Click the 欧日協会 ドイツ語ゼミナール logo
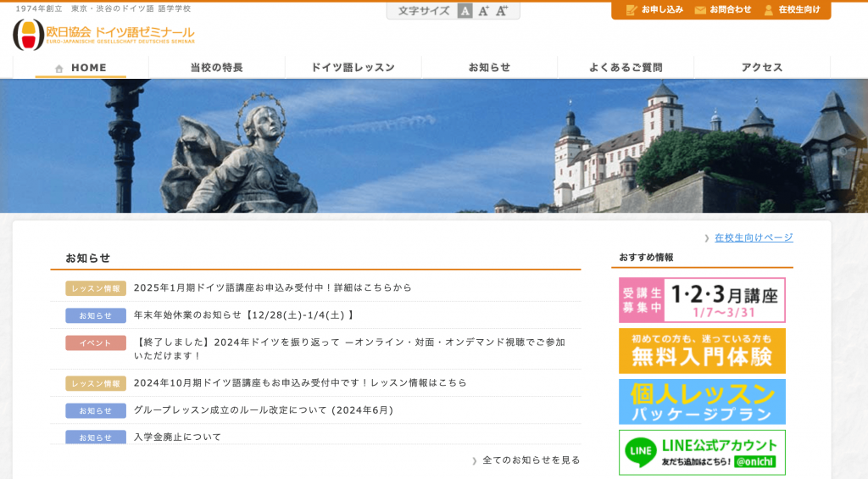This screenshot has height=479, width=868. click(104, 34)
